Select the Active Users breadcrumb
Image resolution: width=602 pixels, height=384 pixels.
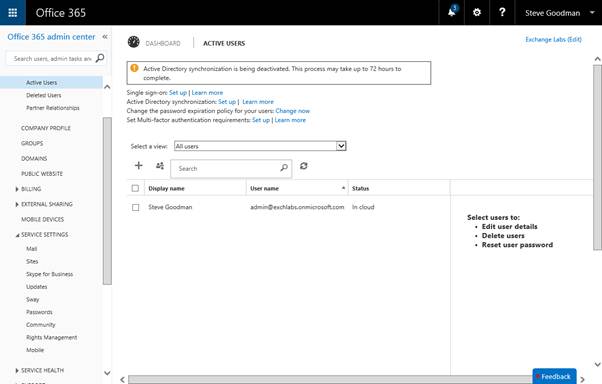(224, 43)
